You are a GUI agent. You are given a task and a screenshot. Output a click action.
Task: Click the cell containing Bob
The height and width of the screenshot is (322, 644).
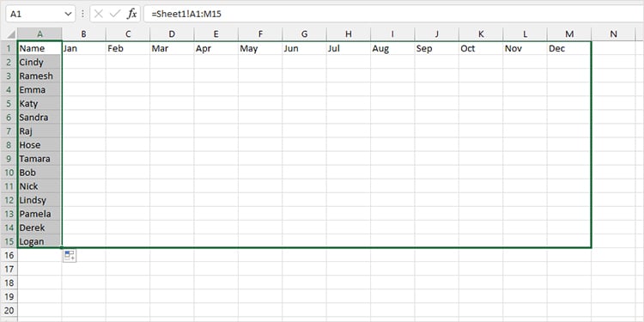pyautogui.click(x=39, y=173)
